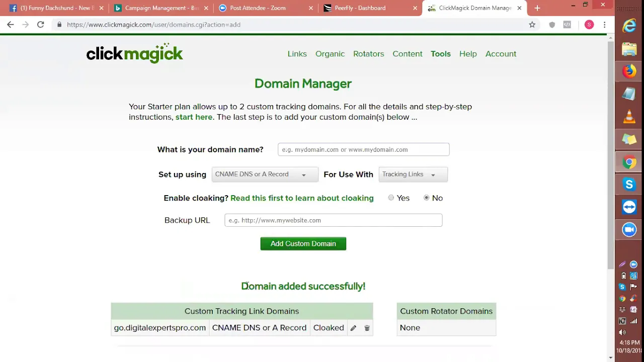Open Dropbox from the system tray
The height and width of the screenshot is (362, 644).
622,310
